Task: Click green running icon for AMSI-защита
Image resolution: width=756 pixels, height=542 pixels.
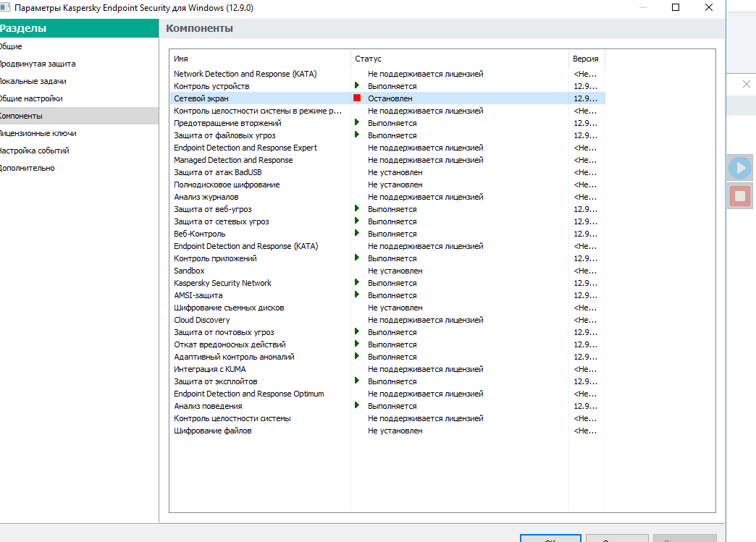Action: (x=357, y=295)
